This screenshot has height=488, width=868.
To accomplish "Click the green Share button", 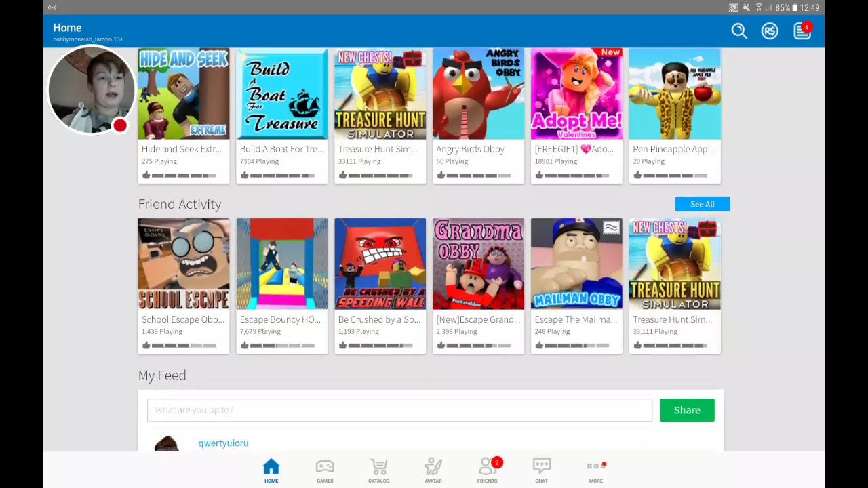I will pyautogui.click(x=687, y=410).
